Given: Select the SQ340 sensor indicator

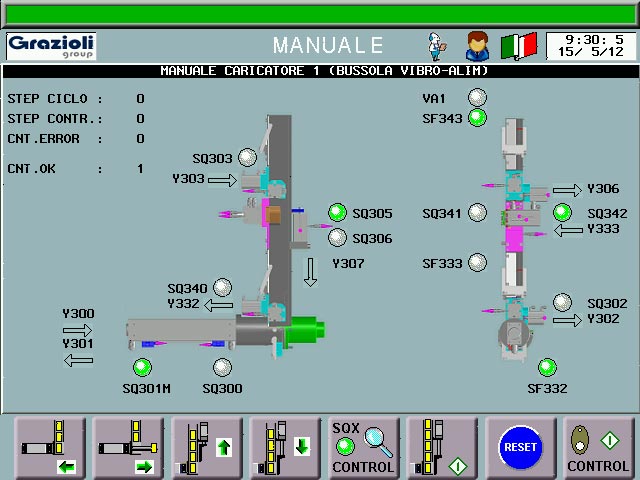Looking at the screenshot, I should (x=222, y=287).
